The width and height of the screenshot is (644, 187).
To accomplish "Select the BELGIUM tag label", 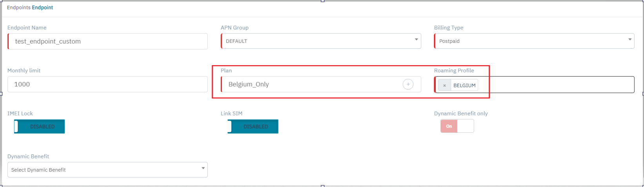I will pos(464,85).
